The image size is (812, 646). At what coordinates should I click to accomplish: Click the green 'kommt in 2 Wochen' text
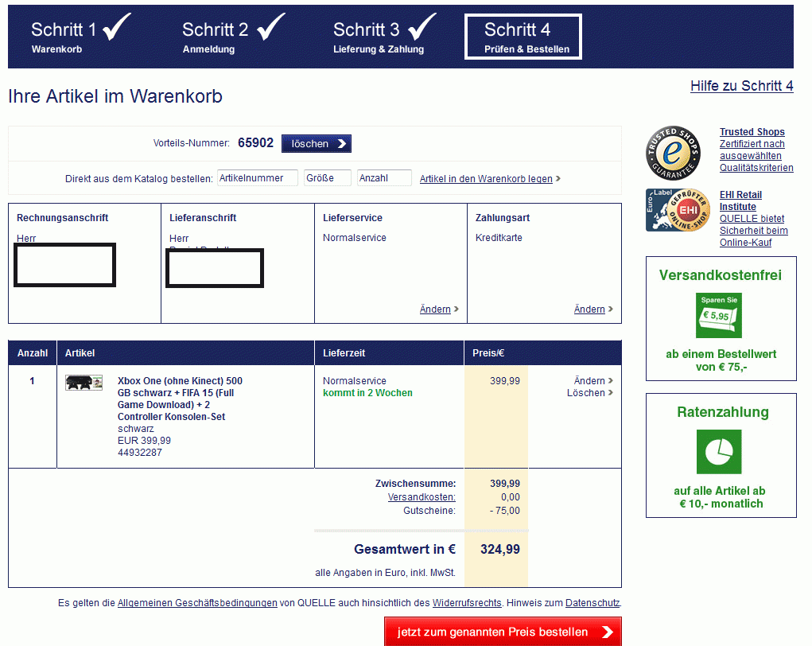(367, 393)
